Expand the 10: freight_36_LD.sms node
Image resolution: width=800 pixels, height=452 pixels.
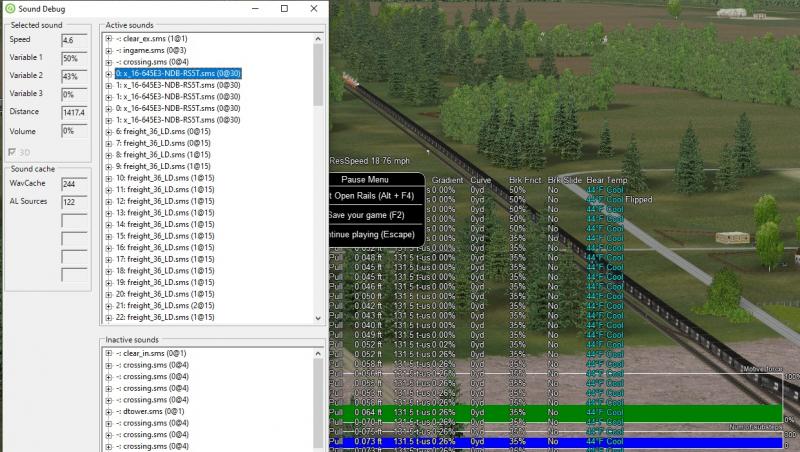click(109, 178)
